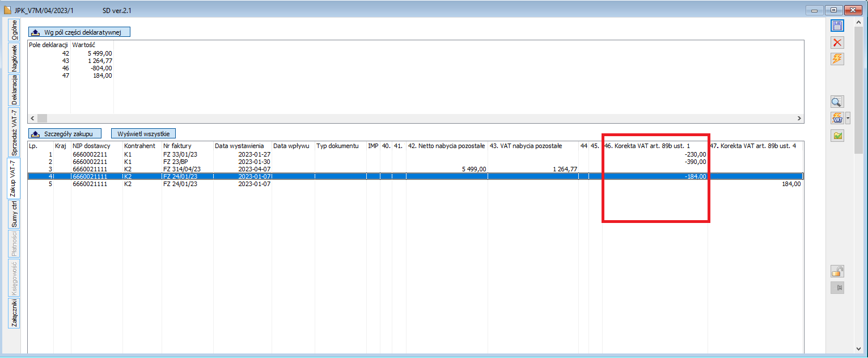868x358 pixels.
Task: Click the highlighted -184,00 correction value
Action: pyautogui.click(x=696, y=176)
